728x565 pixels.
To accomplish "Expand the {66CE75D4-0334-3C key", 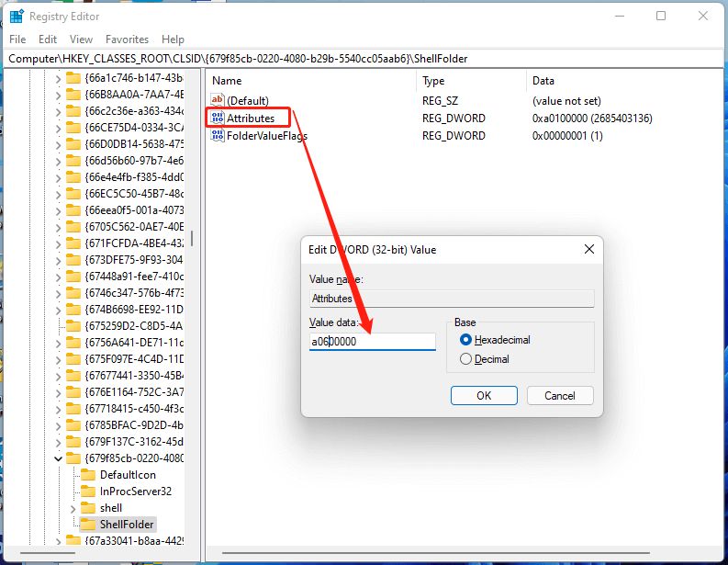I will coord(58,129).
